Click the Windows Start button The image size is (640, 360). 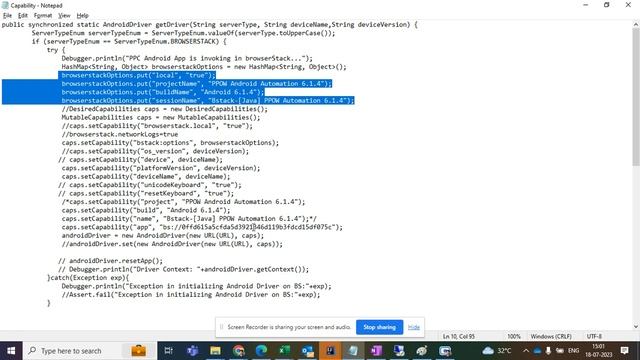[x=11, y=351]
